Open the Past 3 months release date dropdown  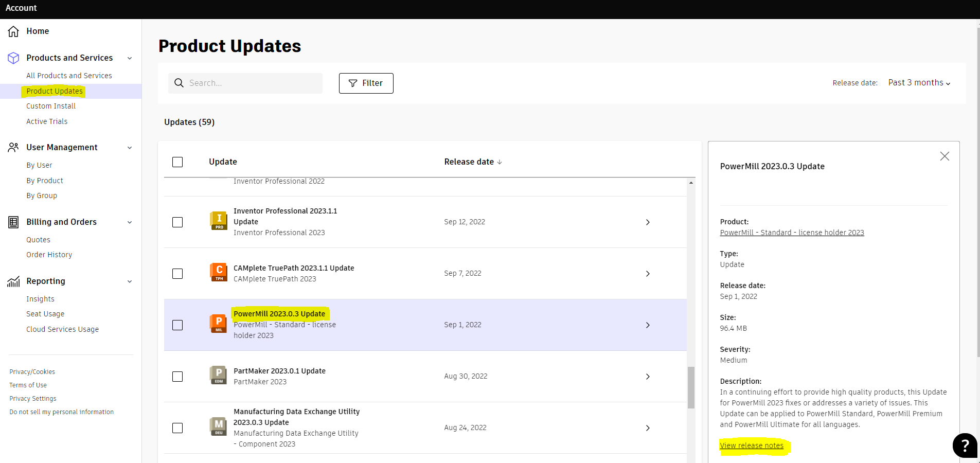coord(919,83)
